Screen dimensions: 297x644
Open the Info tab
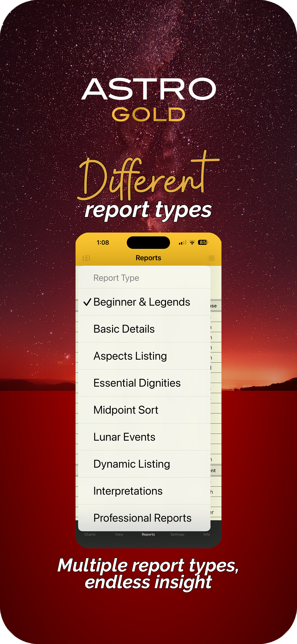pyautogui.click(x=206, y=535)
